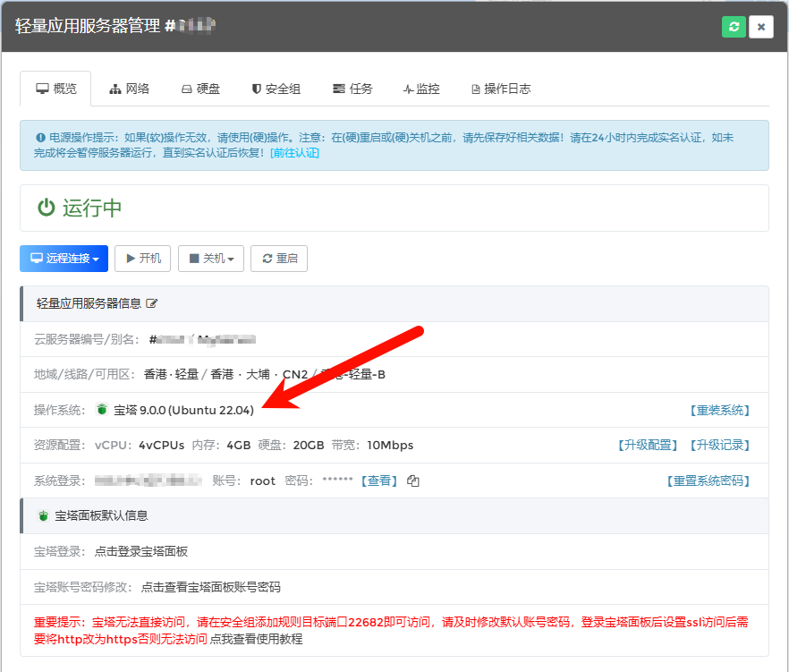Expand the 远程连接 remote connect dropdown

pos(64,259)
